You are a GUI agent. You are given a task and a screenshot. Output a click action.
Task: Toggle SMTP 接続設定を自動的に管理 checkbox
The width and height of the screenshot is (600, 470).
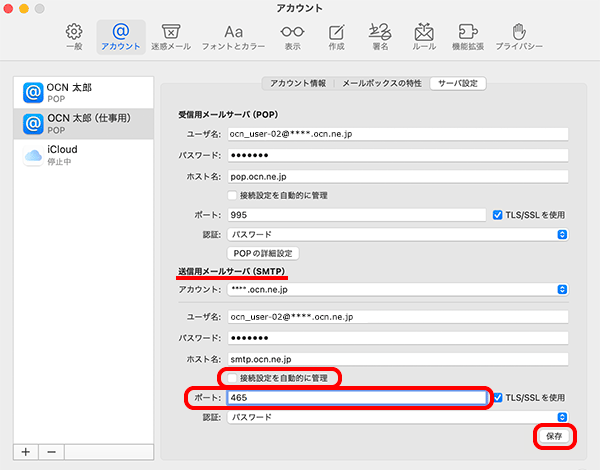click(232, 378)
